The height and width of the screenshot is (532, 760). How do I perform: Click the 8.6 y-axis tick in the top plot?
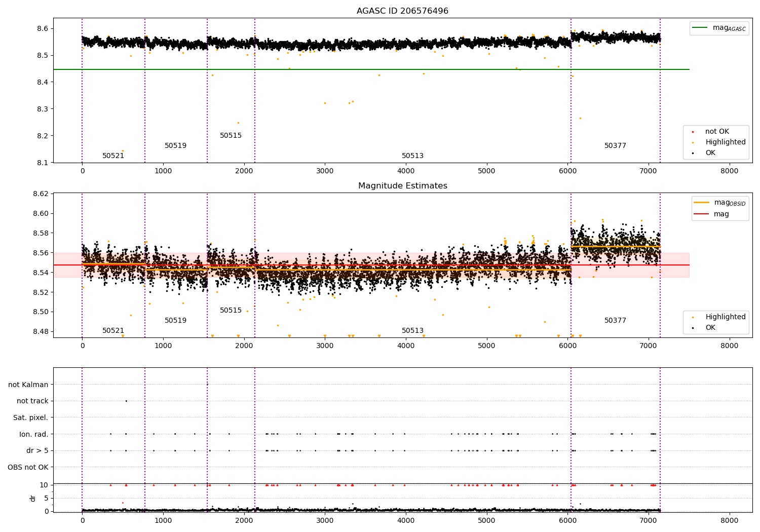point(43,29)
